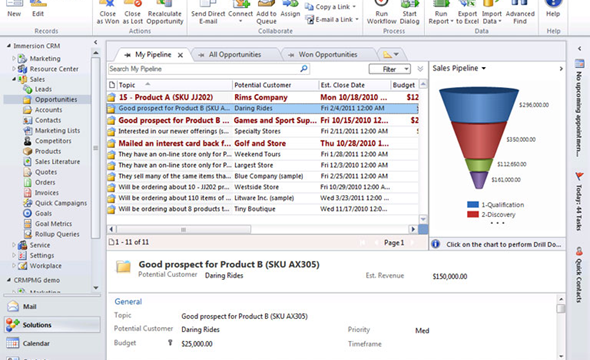The height and width of the screenshot is (360, 590).
Task: Select the Rims Company opportunity row
Action: 263,97
